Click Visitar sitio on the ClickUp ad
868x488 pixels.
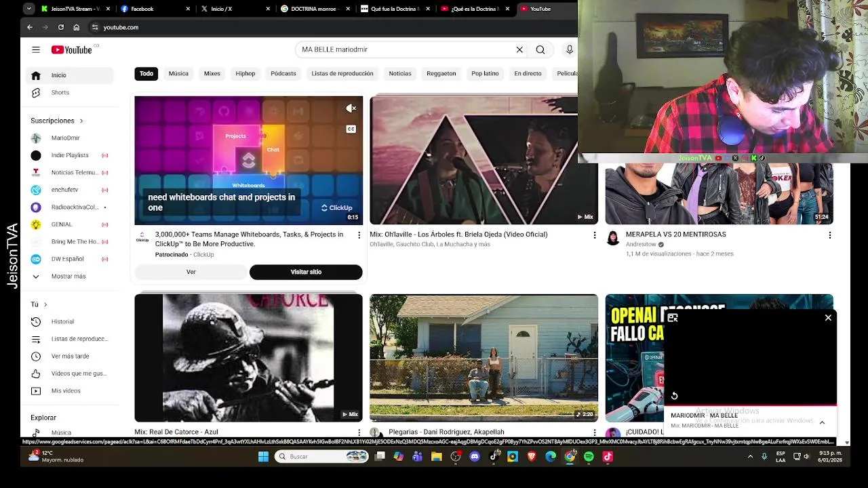pyautogui.click(x=306, y=272)
